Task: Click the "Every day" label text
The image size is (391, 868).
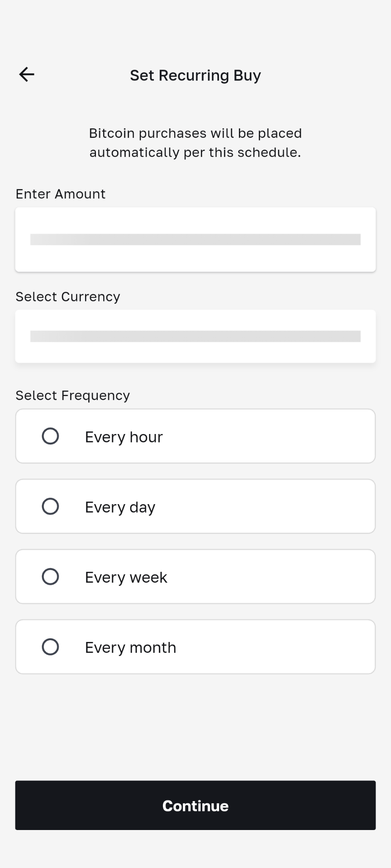Action: (120, 507)
